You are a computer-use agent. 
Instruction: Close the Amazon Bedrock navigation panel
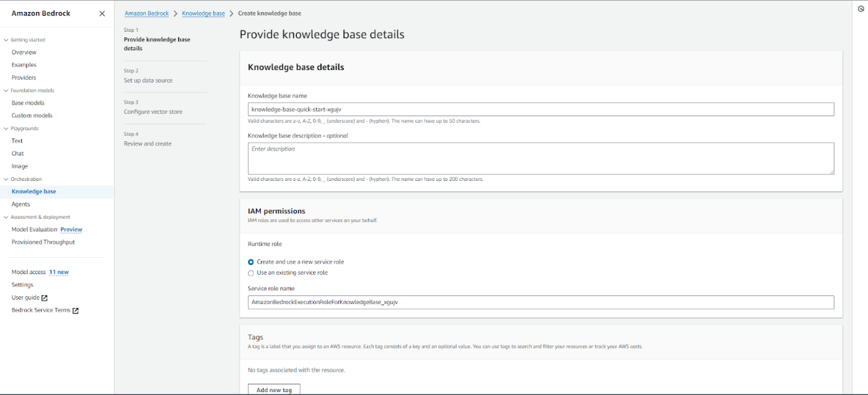(x=102, y=13)
